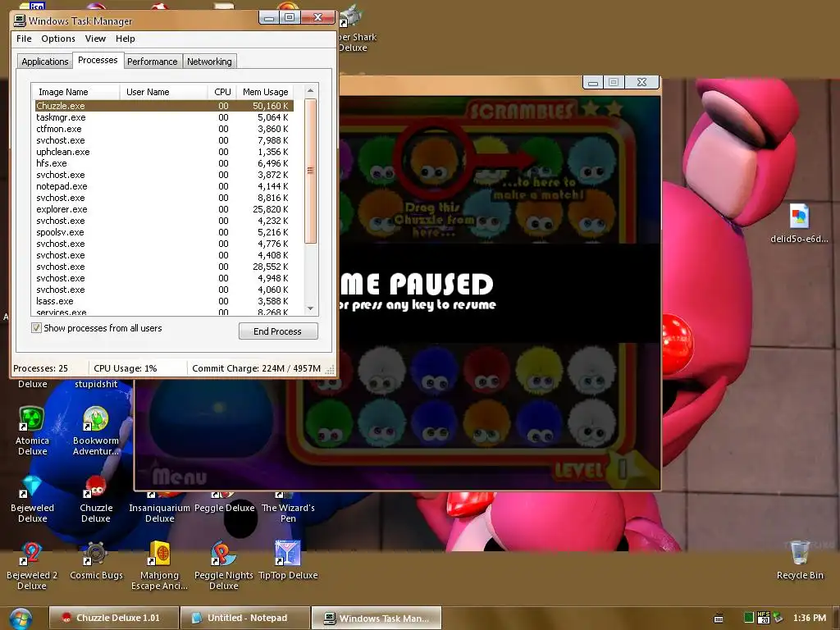This screenshot has width=840, height=630.
Task: Select the lsass.exe process row
Action: pos(164,301)
